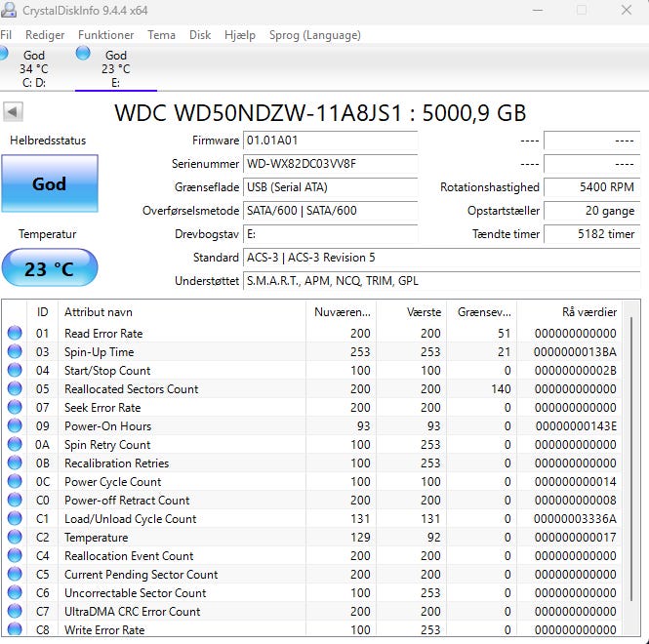Click the status orb for Uncorrectable Sector Count
The height and width of the screenshot is (644, 649).
(x=15, y=592)
